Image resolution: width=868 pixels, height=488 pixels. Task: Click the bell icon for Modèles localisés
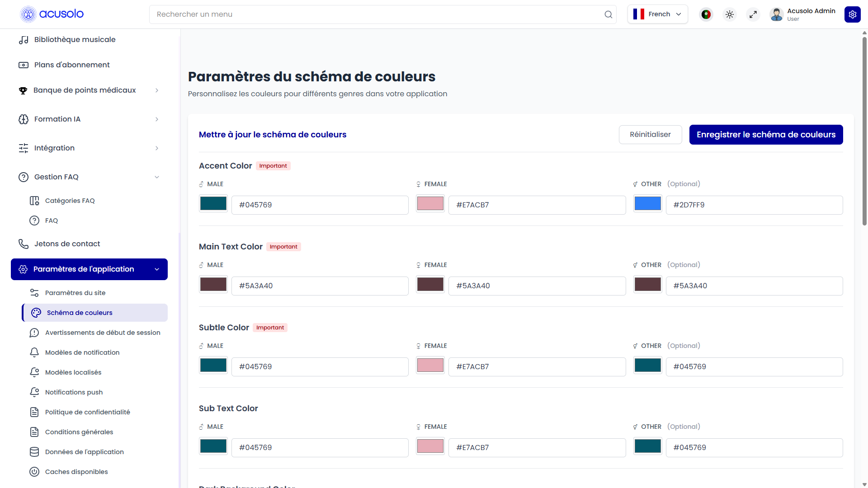34,372
